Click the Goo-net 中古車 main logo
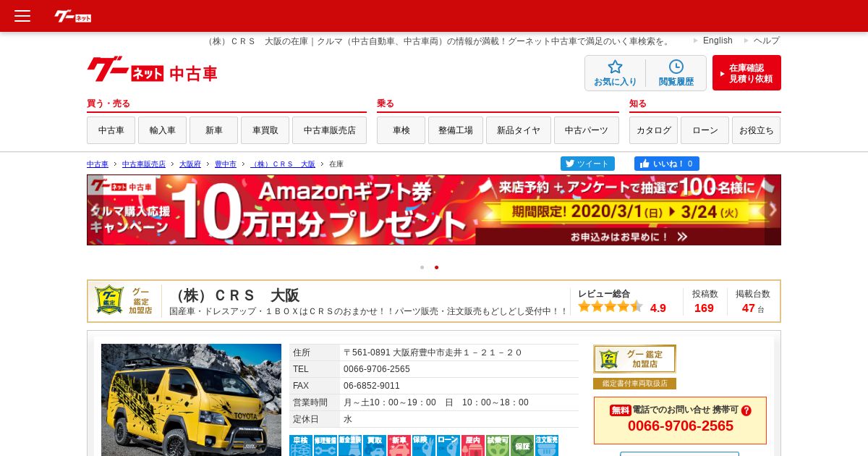 pos(152,70)
